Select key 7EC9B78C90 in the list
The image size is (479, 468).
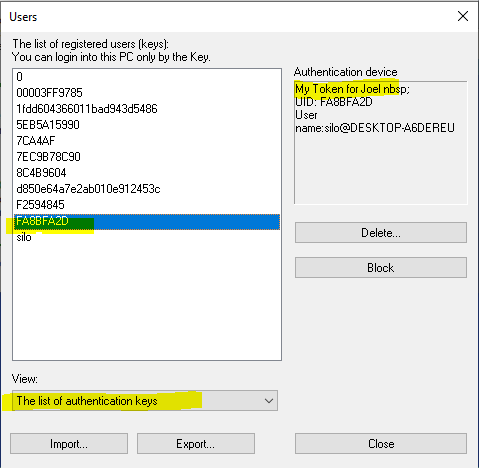click(147, 157)
